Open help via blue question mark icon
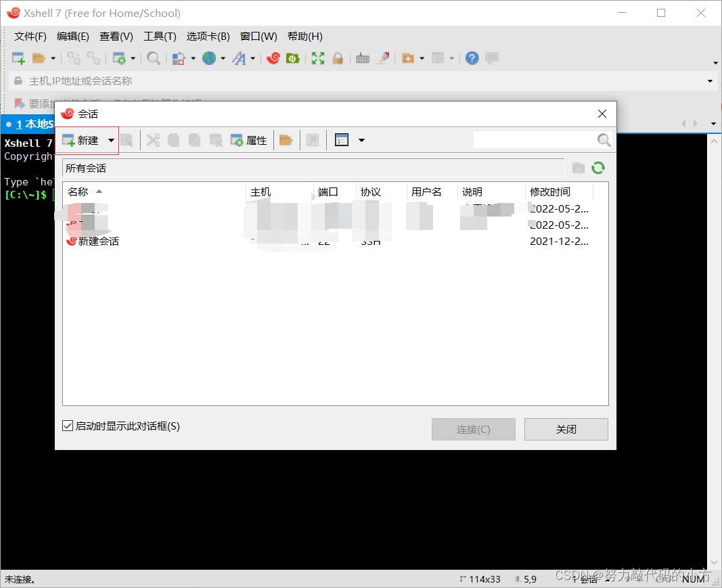Viewport: 722px width, 588px height. coord(472,58)
